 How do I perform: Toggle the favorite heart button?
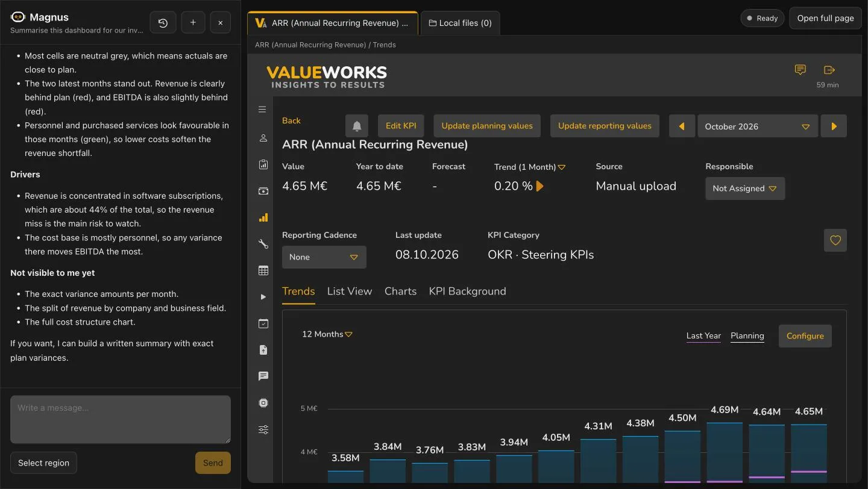[x=835, y=240]
